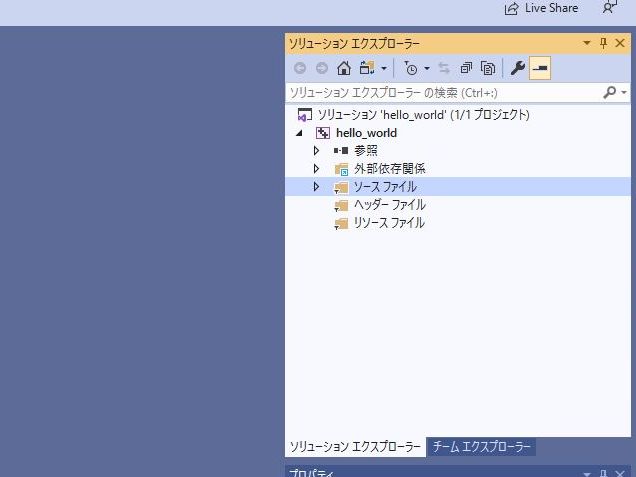This screenshot has height=477, width=636.
Task: Switch to the チーム エクスプローラー tab
Action: pyautogui.click(x=482, y=447)
